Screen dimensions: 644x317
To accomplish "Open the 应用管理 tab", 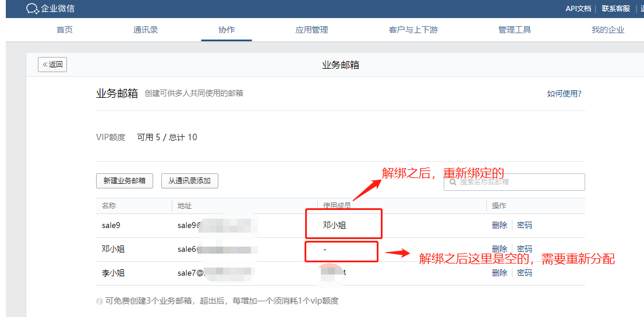I will coord(312,30).
